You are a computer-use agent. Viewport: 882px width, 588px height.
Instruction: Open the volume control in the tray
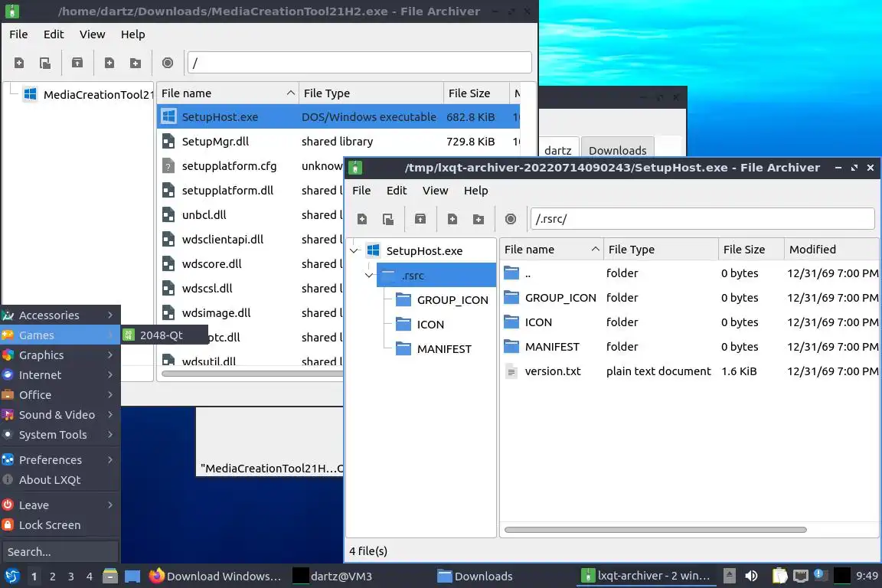[751, 576]
